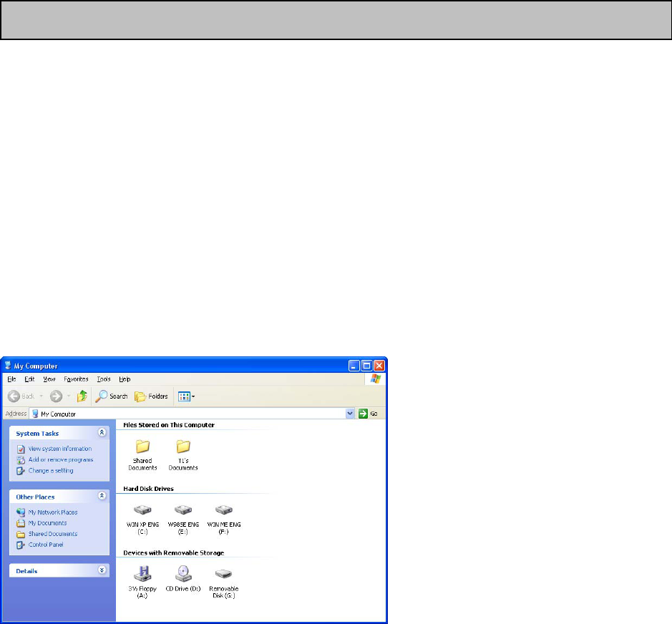Select the TI's Documents folder icon
The height and width of the screenshot is (624, 672).
(x=183, y=446)
